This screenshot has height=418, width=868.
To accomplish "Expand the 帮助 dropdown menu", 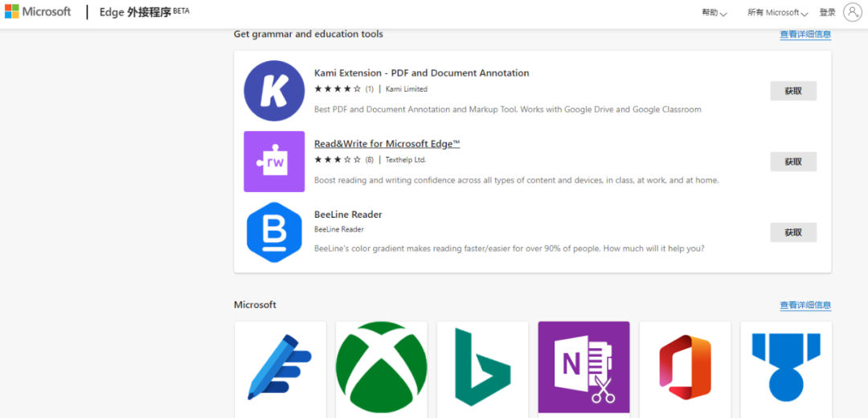I will click(714, 13).
